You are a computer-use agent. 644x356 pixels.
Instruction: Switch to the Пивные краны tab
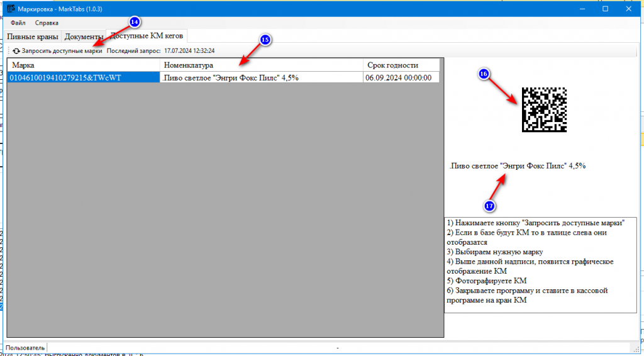tap(33, 36)
